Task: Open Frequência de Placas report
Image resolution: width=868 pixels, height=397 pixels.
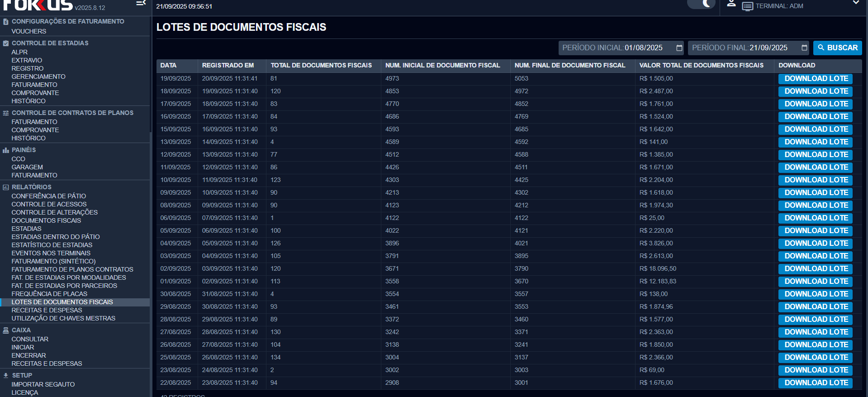Action: point(49,294)
